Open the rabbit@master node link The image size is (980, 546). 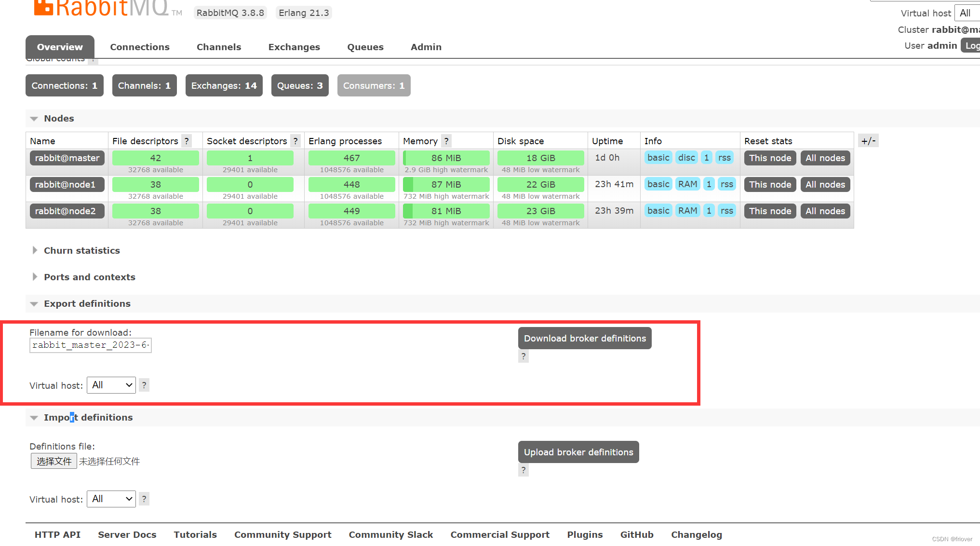(x=67, y=158)
